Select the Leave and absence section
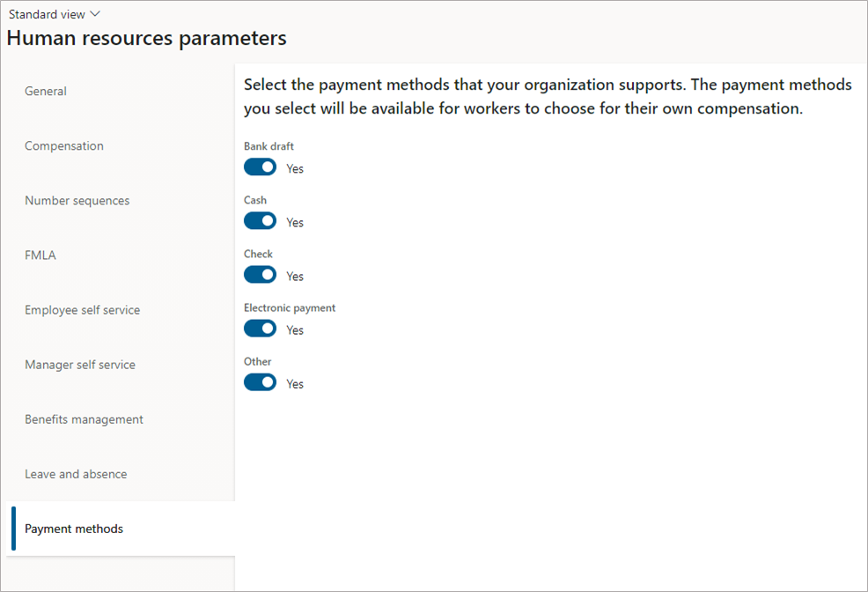 76,473
